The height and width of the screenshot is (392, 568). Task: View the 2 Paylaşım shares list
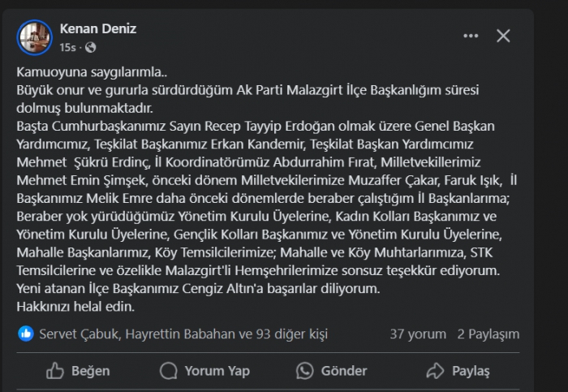[488, 334]
